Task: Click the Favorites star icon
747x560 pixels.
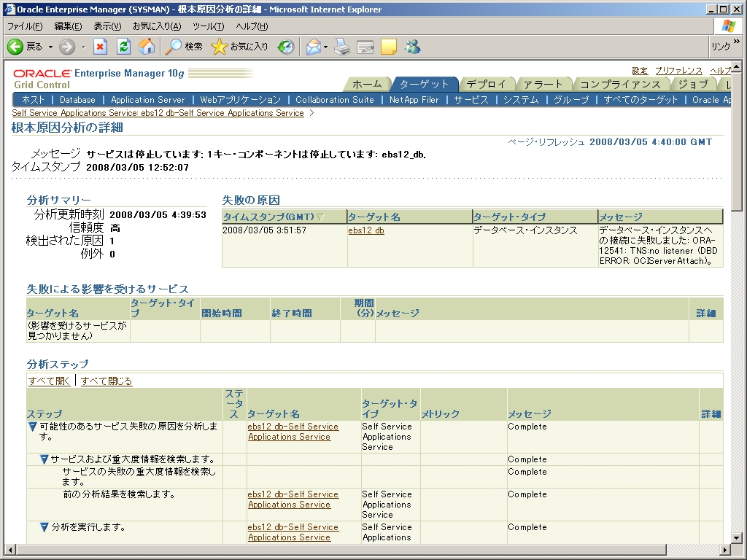Action: tap(219, 47)
